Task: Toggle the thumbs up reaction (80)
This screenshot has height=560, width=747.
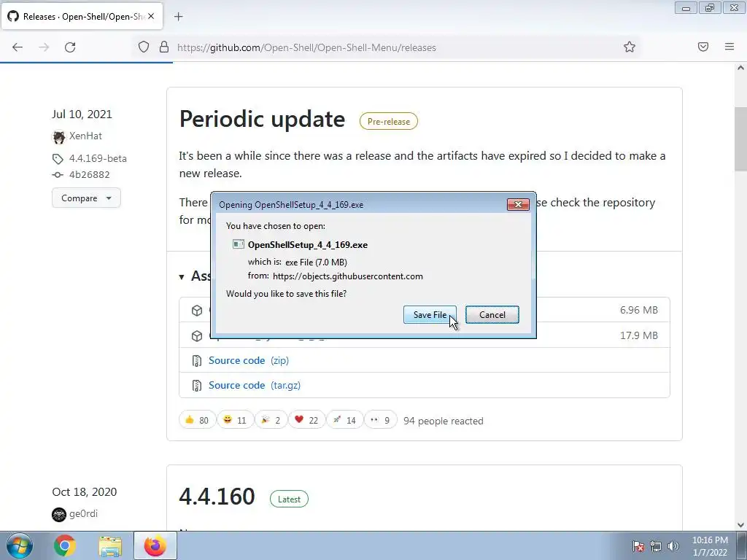Action: click(197, 420)
